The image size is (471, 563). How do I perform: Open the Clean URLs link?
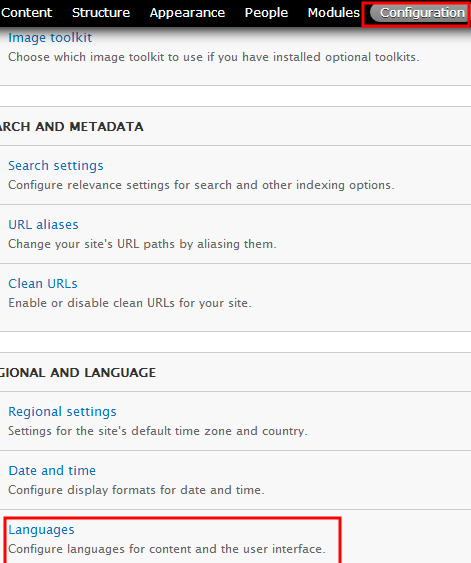(43, 283)
